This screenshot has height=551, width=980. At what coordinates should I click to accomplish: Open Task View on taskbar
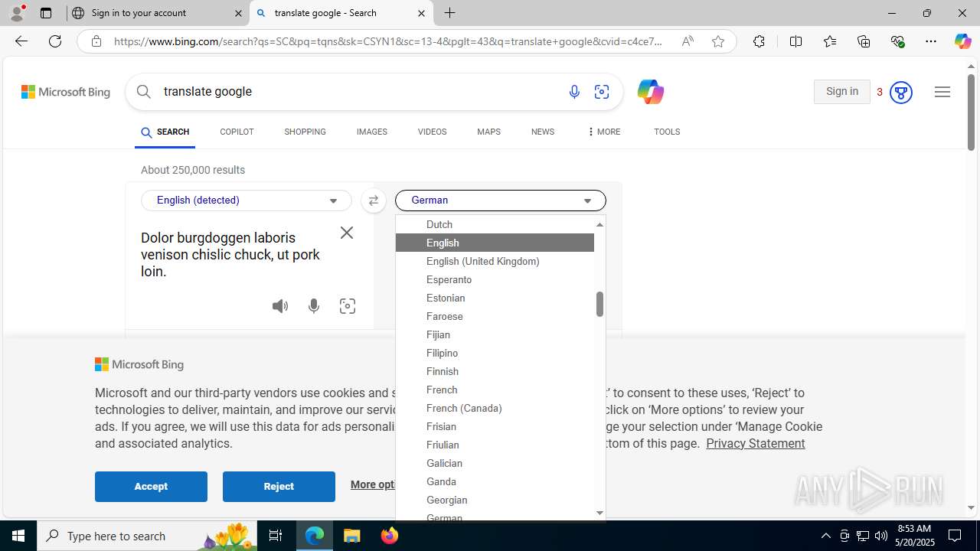coord(276,536)
